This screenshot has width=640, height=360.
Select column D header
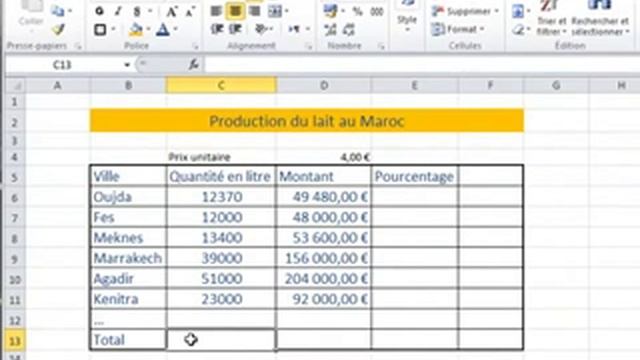[324, 85]
